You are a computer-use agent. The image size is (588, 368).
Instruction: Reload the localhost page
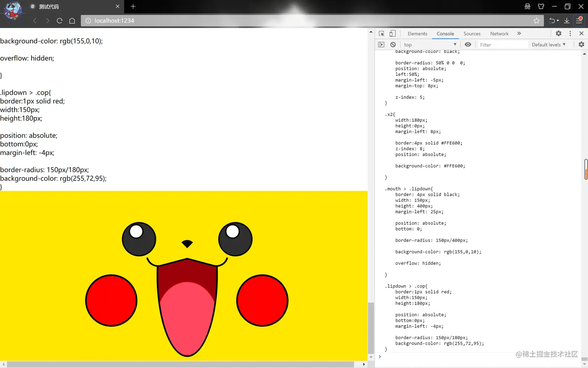tap(59, 21)
